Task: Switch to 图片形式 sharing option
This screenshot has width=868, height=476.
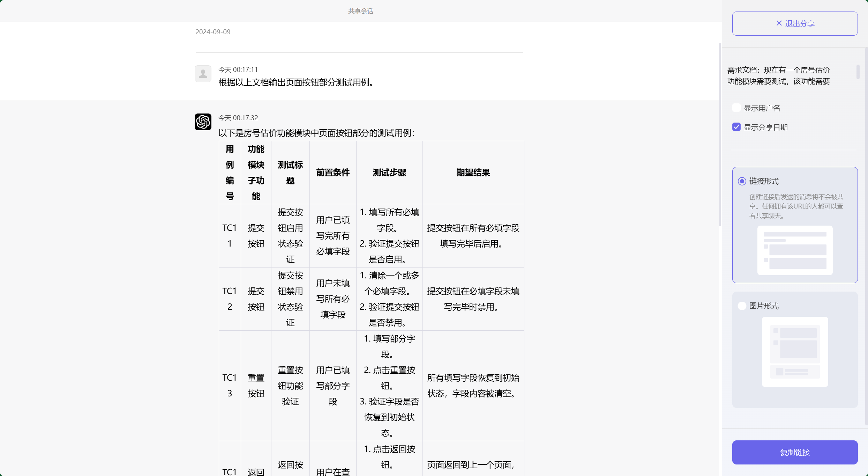Action: coord(742,306)
